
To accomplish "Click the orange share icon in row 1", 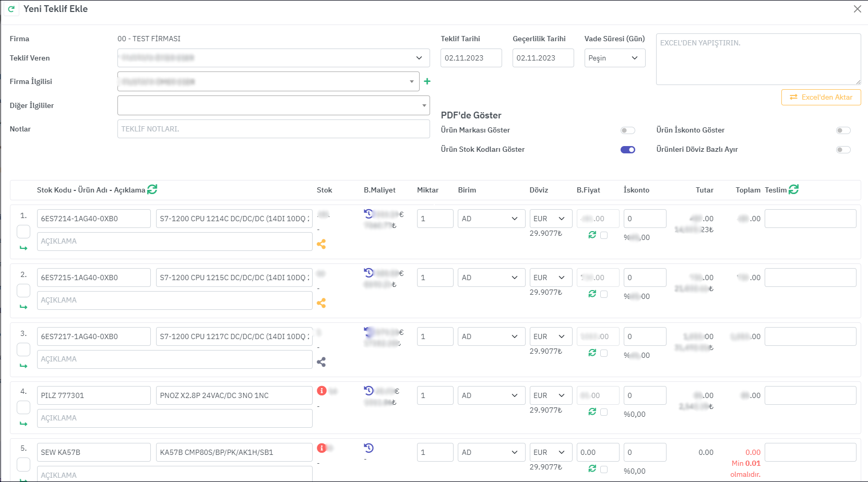I will click(x=321, y=244).
